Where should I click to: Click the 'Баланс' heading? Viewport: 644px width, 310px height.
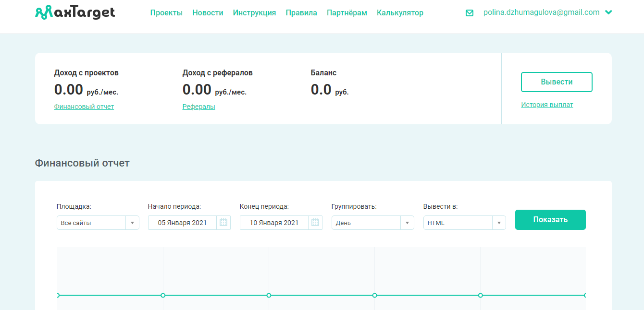point(323,73)
